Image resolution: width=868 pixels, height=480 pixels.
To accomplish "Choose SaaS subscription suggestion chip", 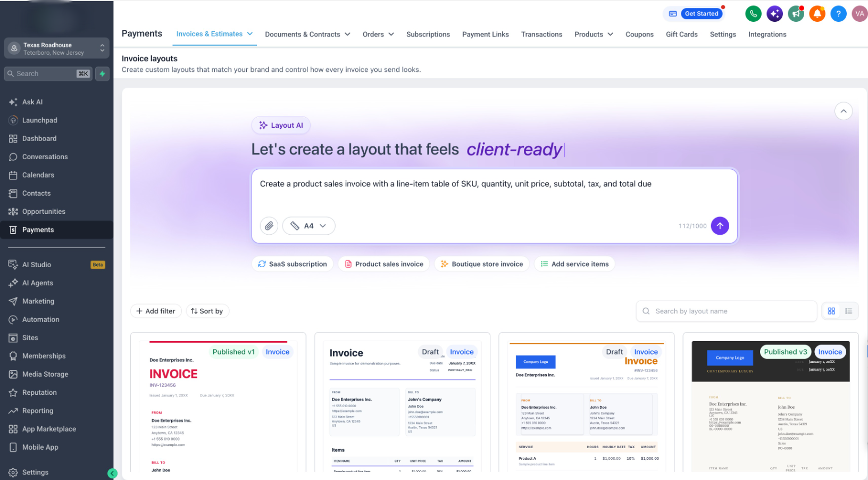I will coord(293,264).
